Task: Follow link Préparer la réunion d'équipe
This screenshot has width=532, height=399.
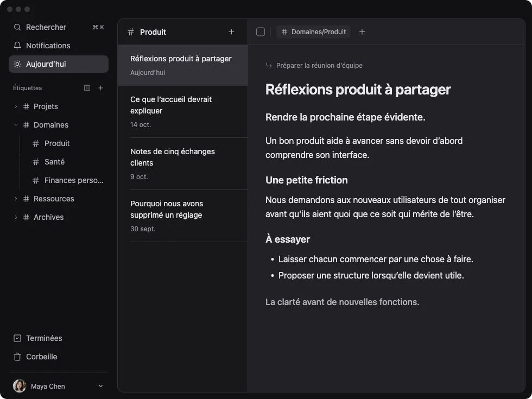Action: tap(319, 66)
